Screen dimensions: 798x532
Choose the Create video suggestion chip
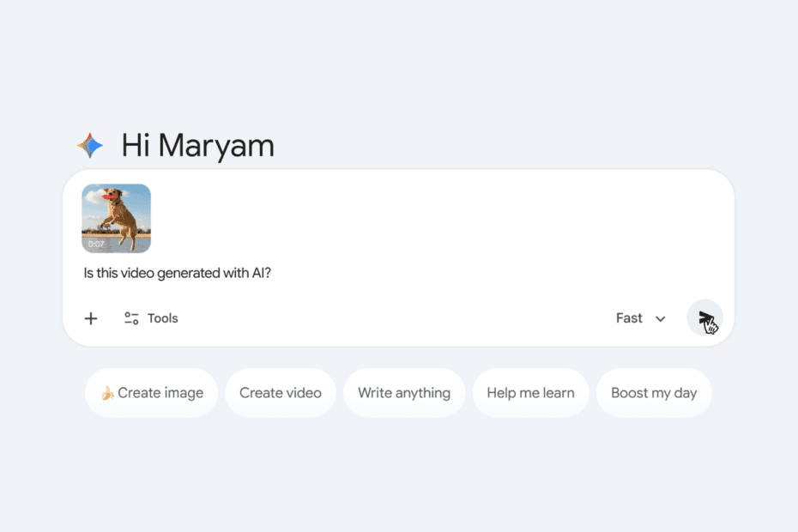tap(281, 393)
